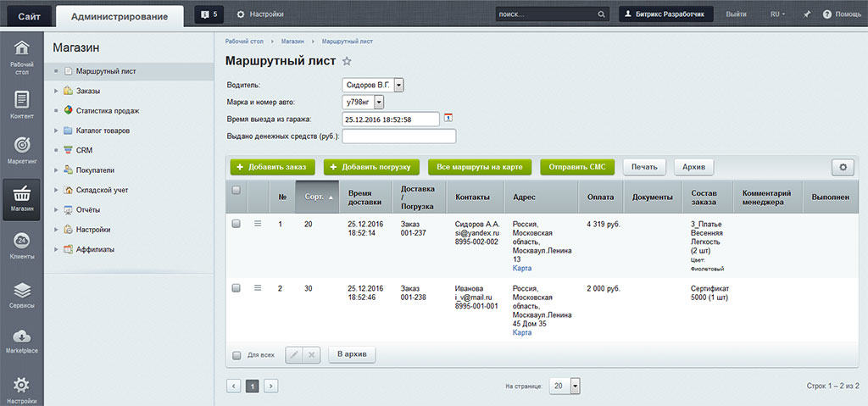Enable the 'Для всех' checkbox
This screenshot has width=868, height=406.
point(236,354)
